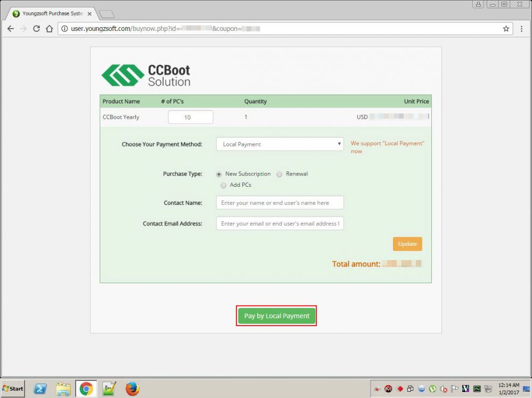The width and height of the screenshot is (532, 398).
Task: Open the payment method dropdown
Action: coord(280,144)
